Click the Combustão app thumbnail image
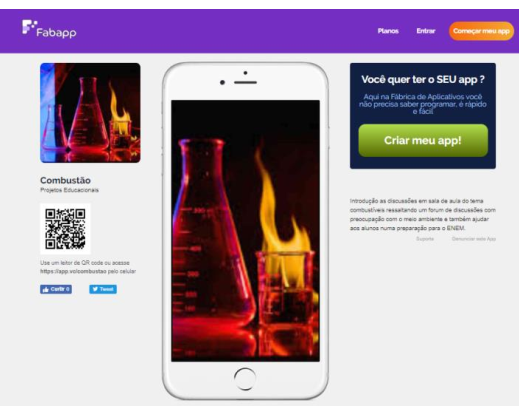Viewport: 519px width, 410px height. [90, 113]
